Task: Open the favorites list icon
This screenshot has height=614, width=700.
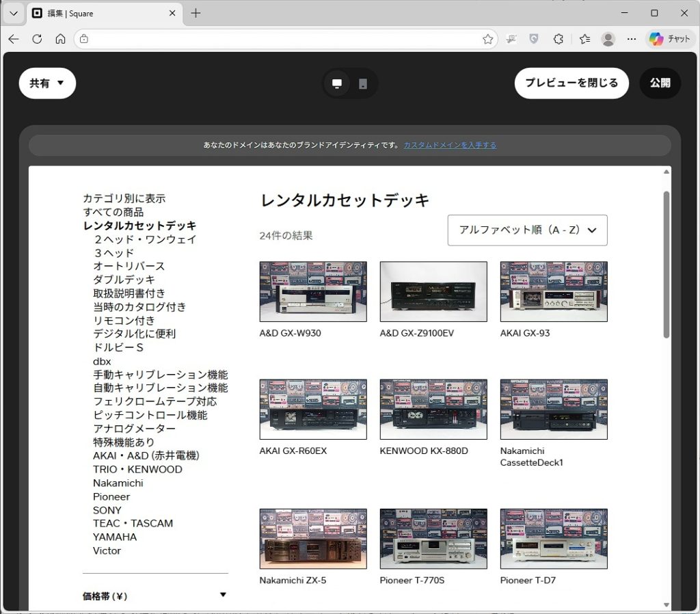Action: 584,39
